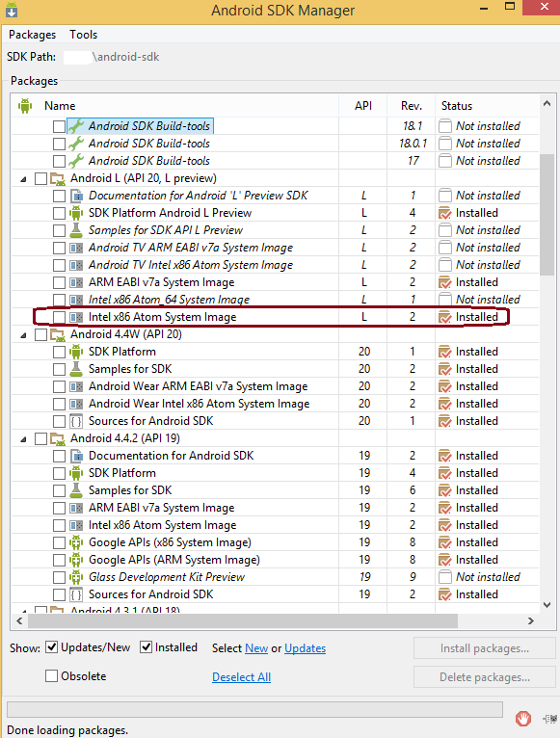Collapse the Android L (API 20, L preview) group
This screenshot has height=738, width=560.
[x=23, y=179]
